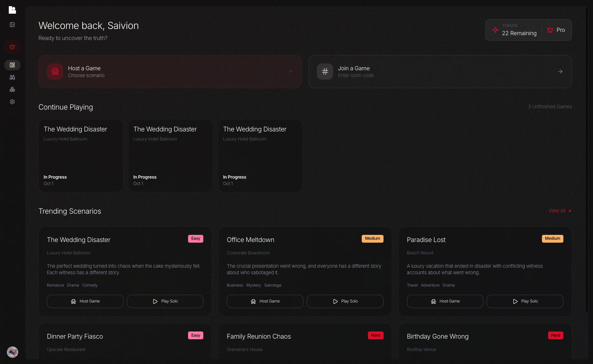Image resolution: width=593 pixels, height=364 pixels.
Task: Click the arrow on the Host a Game card
Action: click(x=290, y=72)
